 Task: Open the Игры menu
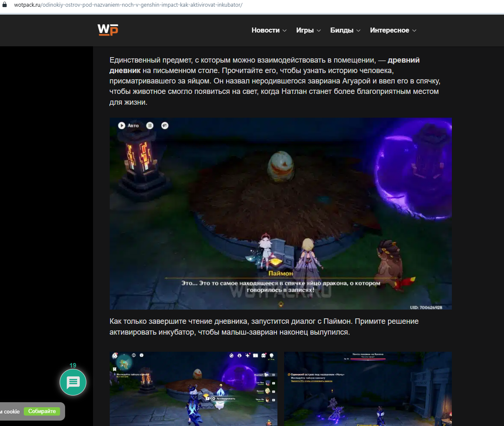[x=305, y=30]
